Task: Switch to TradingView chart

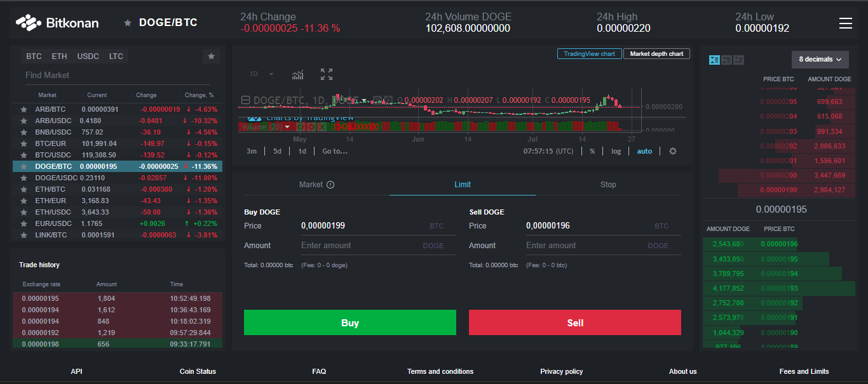Action: [x=590, y=54]
